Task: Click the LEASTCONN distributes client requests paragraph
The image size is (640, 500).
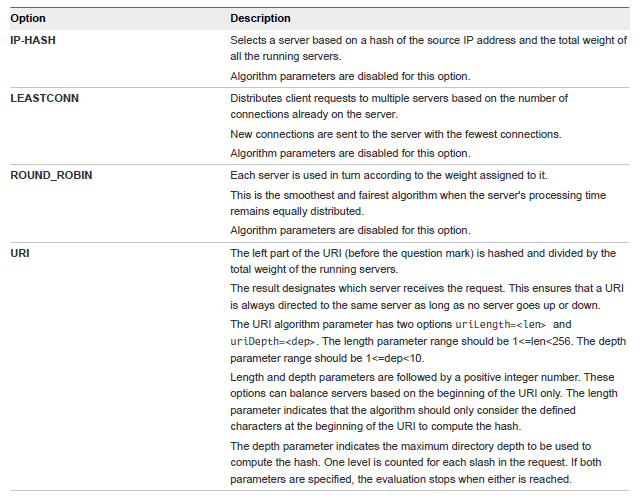Action: coord(398,106)
